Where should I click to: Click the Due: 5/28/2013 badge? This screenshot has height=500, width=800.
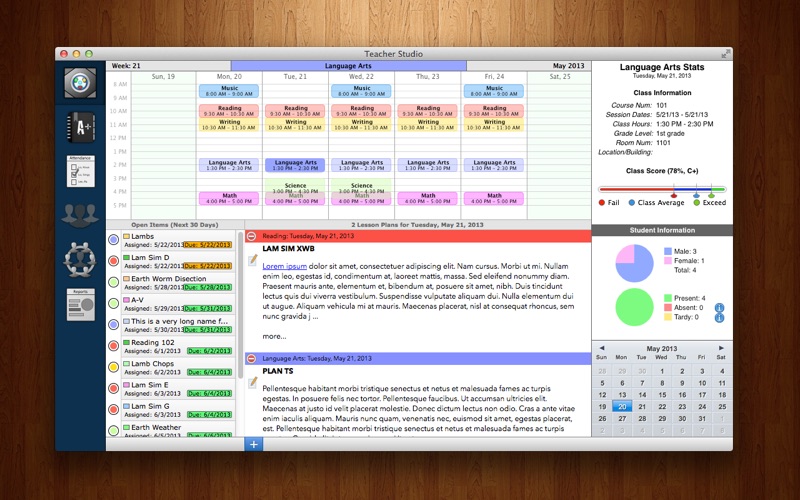point(208,287)
